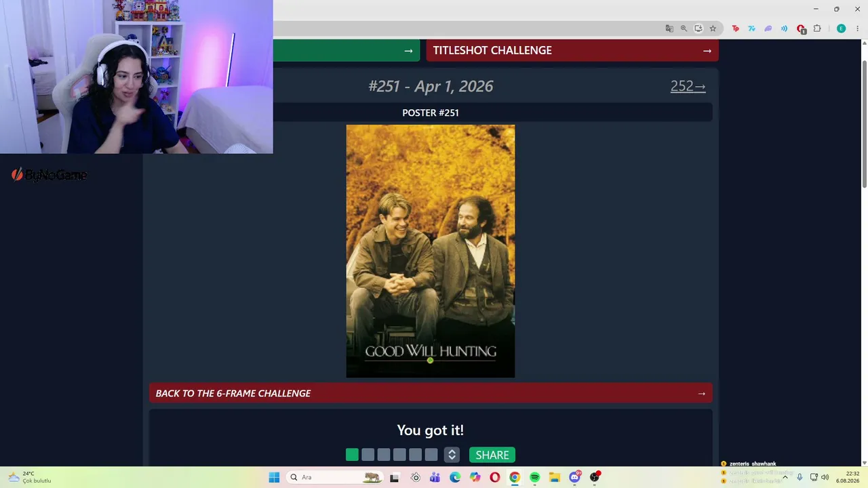
Task: Open the blue sound-wave browser extension
Action: click(x=784, y=28)
